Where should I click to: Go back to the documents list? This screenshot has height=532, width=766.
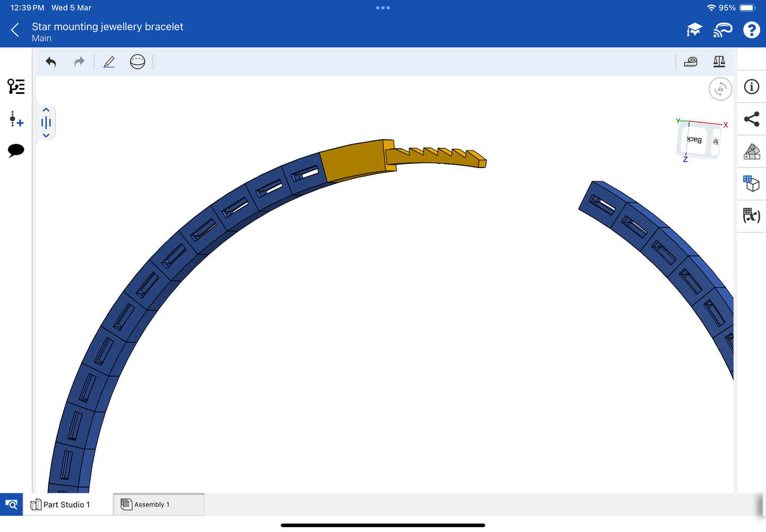tap(15, 30)
